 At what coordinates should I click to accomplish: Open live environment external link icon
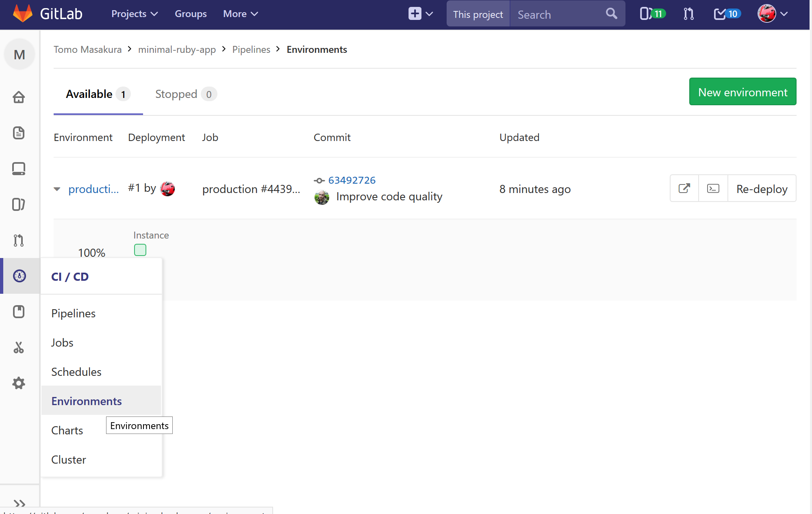click(684, 189)
